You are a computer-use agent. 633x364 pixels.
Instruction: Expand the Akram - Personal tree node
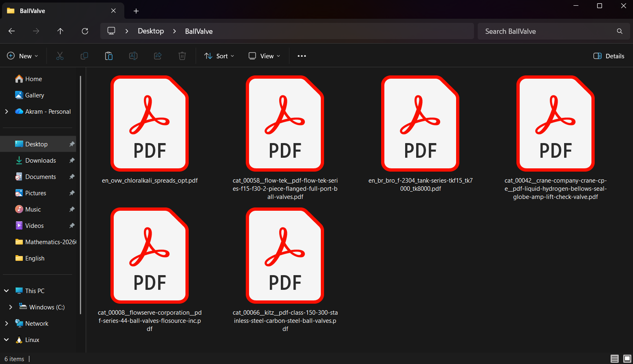click(7, 112)
